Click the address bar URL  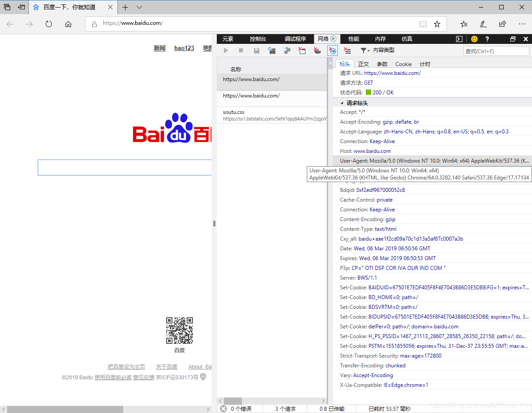tap(133, 23)
